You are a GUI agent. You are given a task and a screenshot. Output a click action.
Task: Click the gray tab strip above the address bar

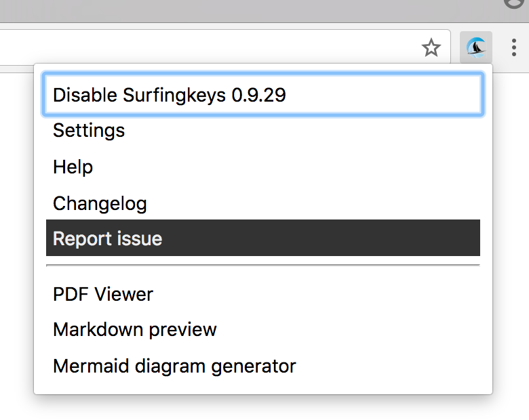[250, 11]
